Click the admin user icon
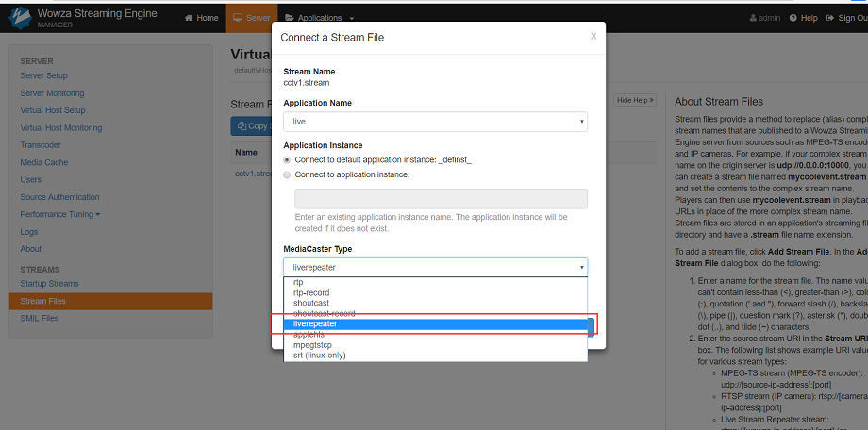Screen dimensions: 868x430 coord(753,18)
